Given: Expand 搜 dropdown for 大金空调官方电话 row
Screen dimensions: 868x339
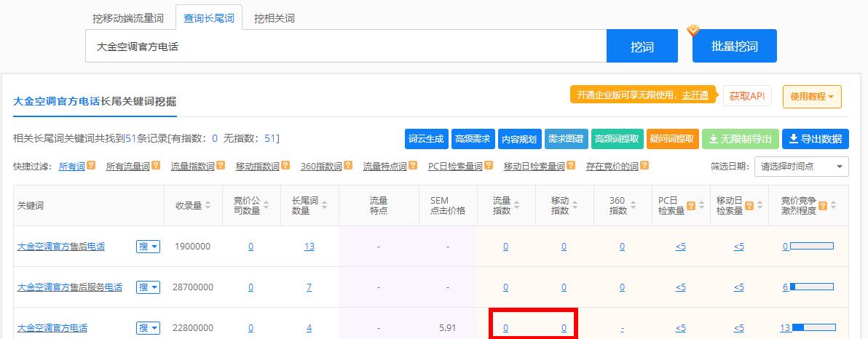Looking at the screenshot, I should coord(148,328).
